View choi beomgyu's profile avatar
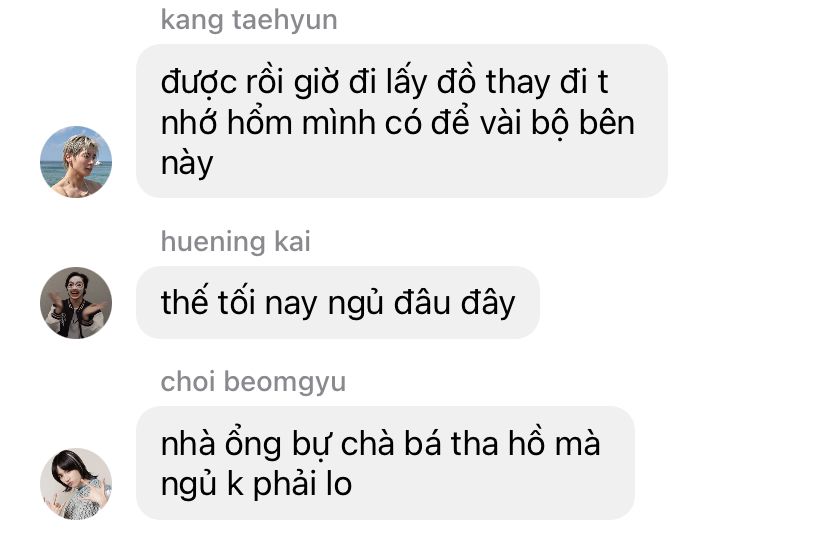 tap(76, 484)
